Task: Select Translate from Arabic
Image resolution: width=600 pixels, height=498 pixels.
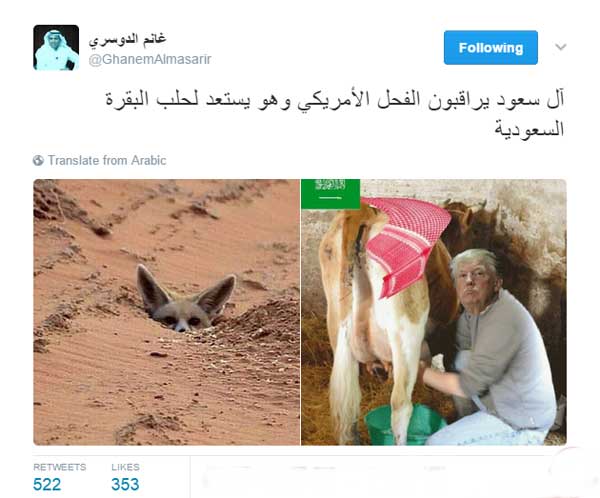Action: tap(107, 160)
